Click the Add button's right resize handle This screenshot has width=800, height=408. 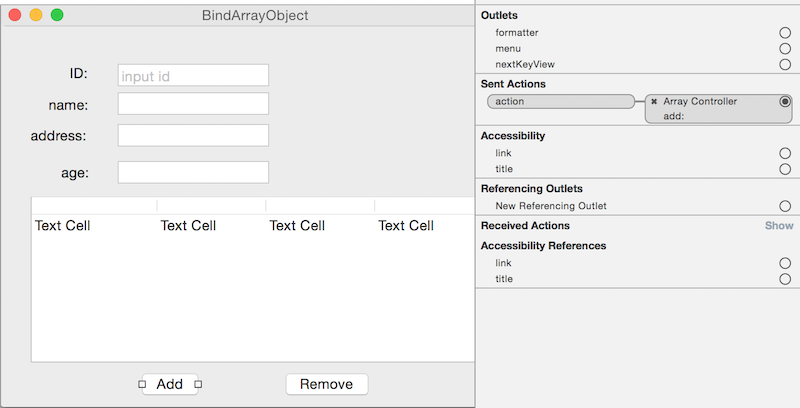click(x=198, y=384)
